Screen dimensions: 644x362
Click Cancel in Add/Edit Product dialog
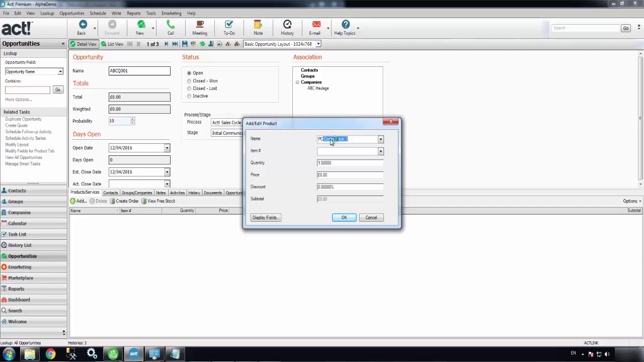(371, 218)
